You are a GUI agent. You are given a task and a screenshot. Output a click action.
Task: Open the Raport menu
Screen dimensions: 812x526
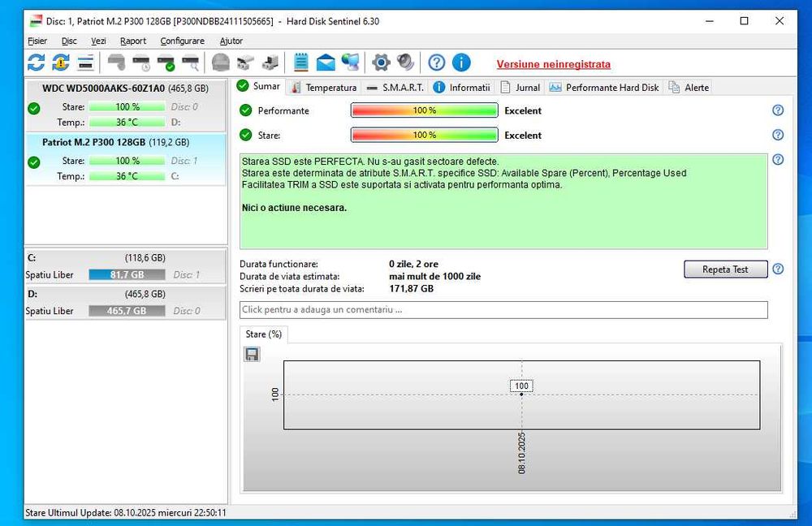coord(133,41)
